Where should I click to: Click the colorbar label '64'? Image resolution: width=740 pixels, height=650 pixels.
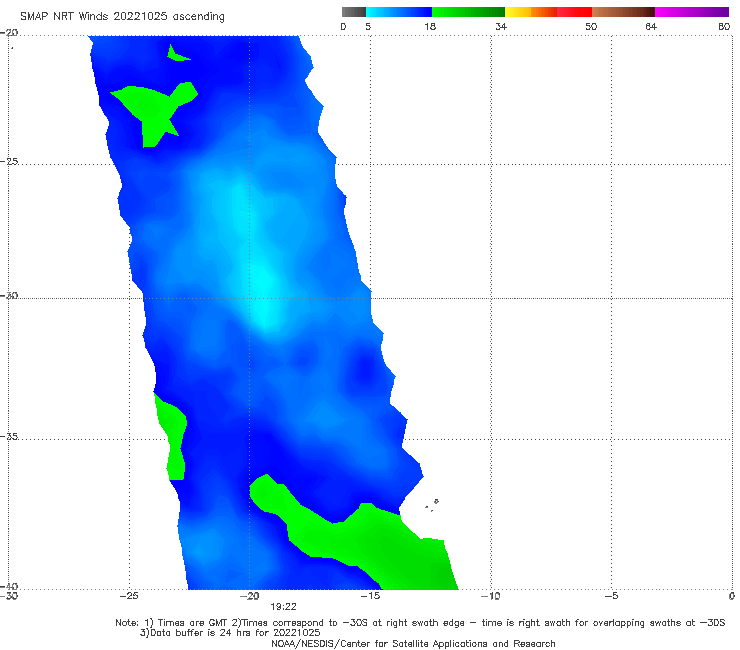(651, 26)
